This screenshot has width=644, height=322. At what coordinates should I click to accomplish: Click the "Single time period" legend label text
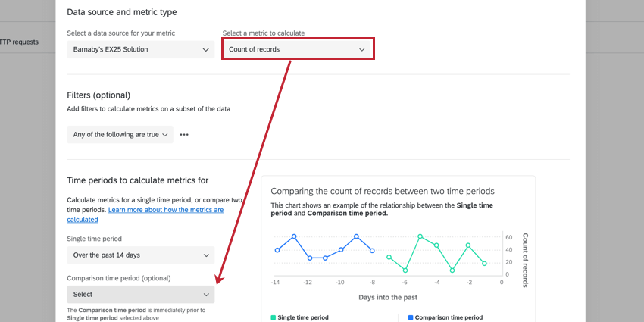pyautogui.click(x=303, y=317)
